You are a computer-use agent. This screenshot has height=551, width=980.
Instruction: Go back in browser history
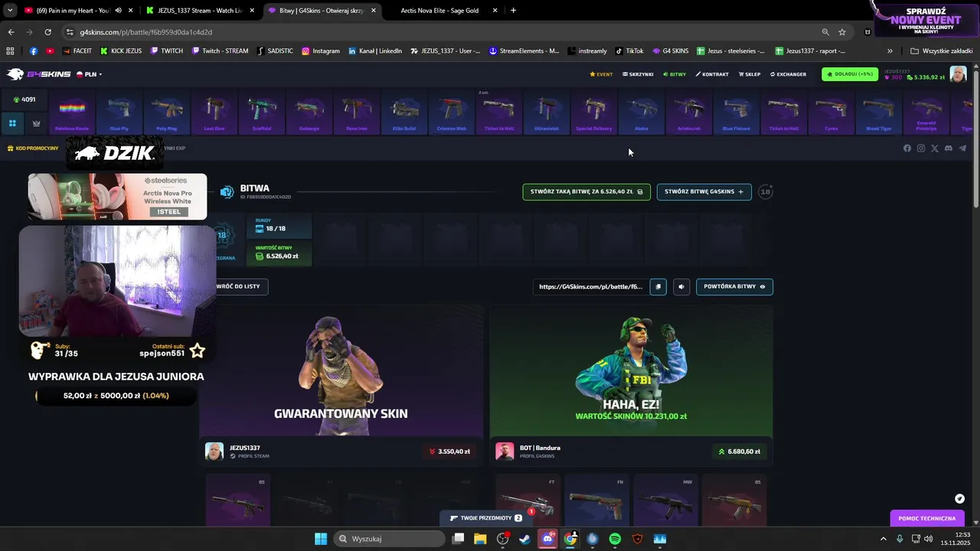[11, 32]
